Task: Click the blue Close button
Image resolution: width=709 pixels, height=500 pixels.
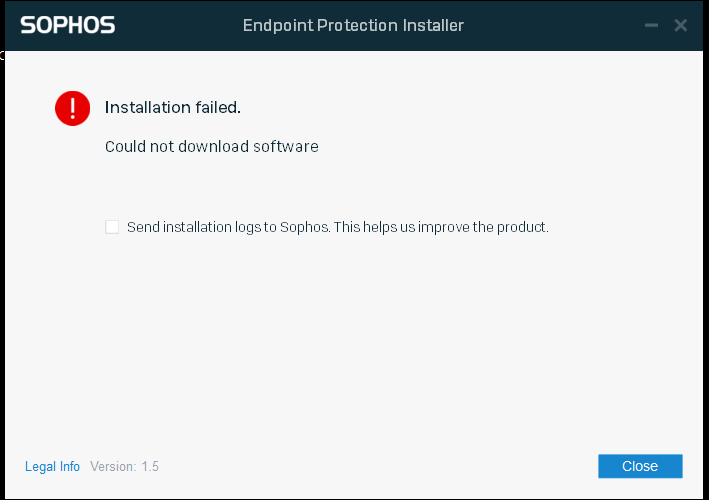Action: 640,466
